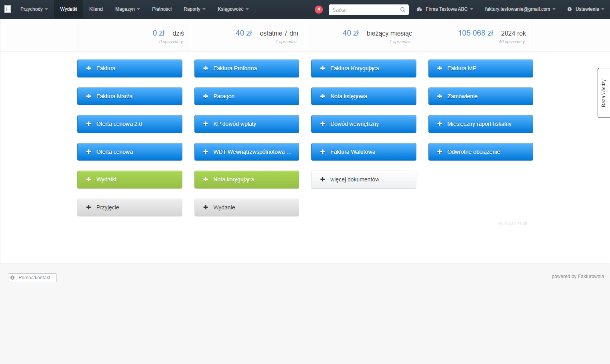Viewport: 610px width, 364px height.
Task: Click plus icon on Faktura Walutowa button
Action: (x=323, y=152)
